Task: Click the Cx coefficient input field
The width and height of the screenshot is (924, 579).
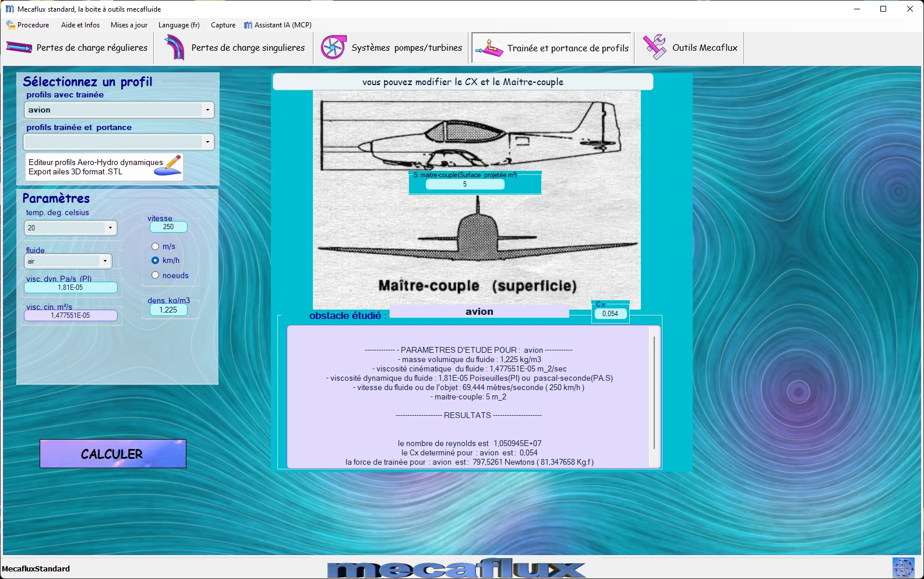Action: [610, 314]
